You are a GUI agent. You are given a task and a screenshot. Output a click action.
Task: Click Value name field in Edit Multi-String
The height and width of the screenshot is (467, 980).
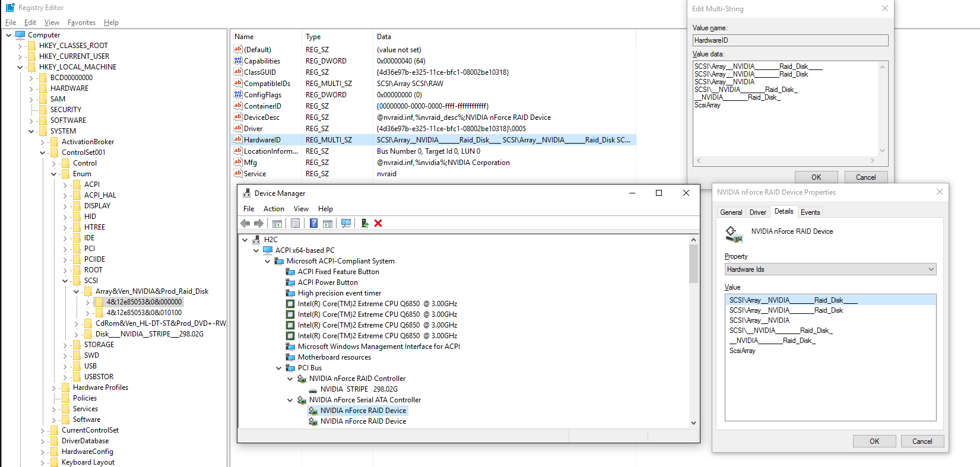(x=790, y=40)
